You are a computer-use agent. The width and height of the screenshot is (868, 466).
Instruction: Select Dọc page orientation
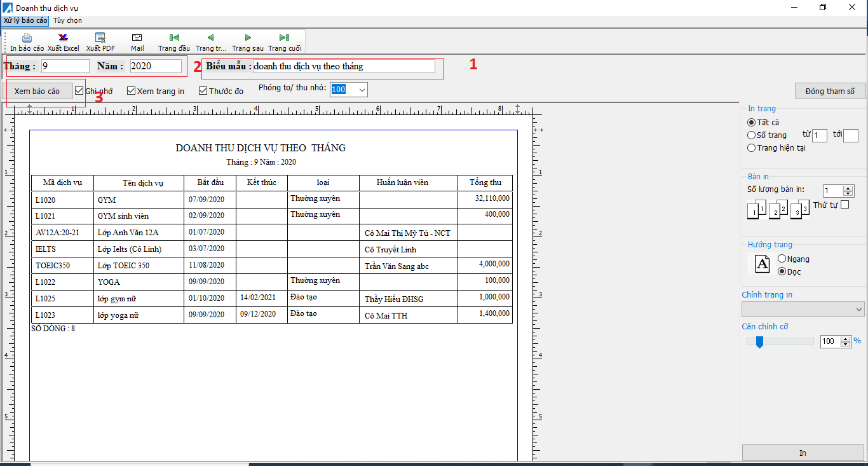pos(782,271)
